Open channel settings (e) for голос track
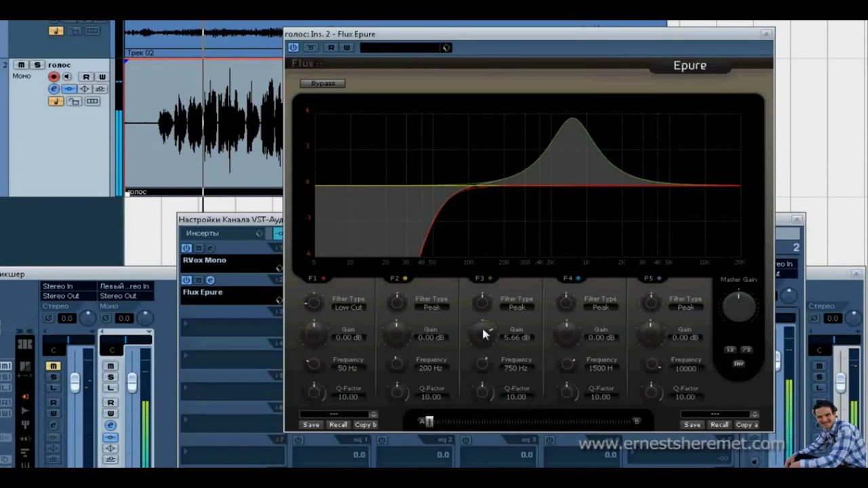868x488 pixels. 54,89
